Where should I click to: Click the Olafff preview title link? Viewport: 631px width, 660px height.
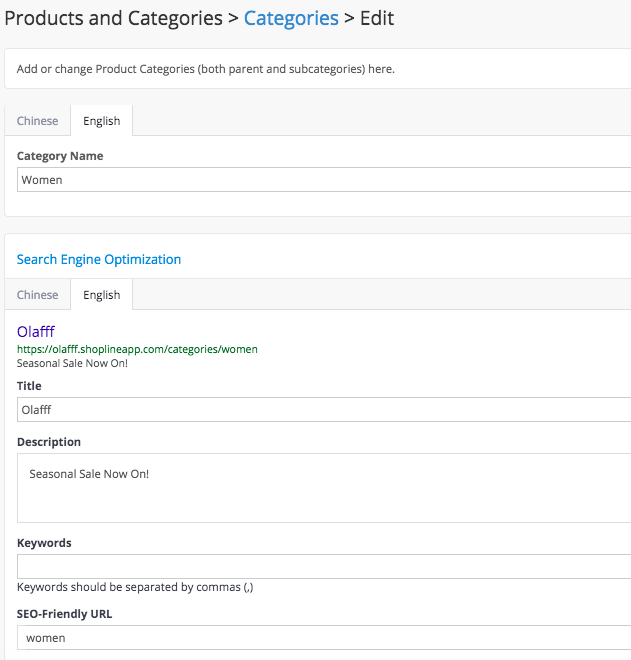pyautogui.click(x=36, y=332)
